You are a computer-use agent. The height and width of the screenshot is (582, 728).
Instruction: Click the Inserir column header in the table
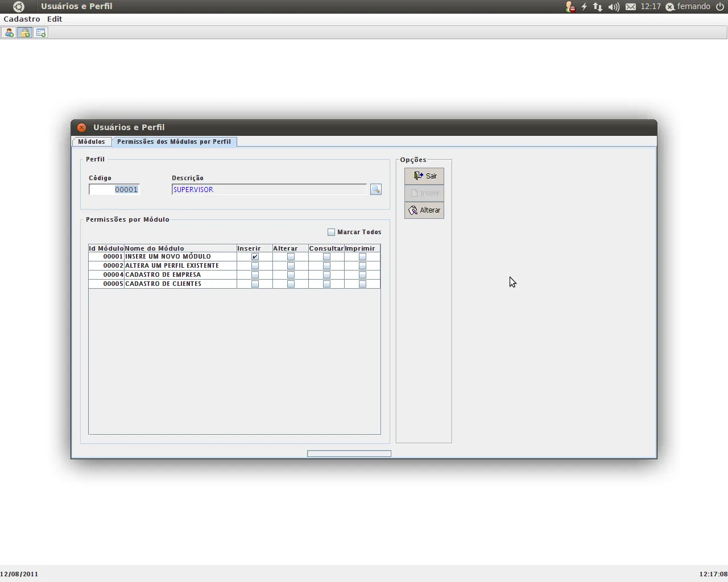click(x=255, y=248)
